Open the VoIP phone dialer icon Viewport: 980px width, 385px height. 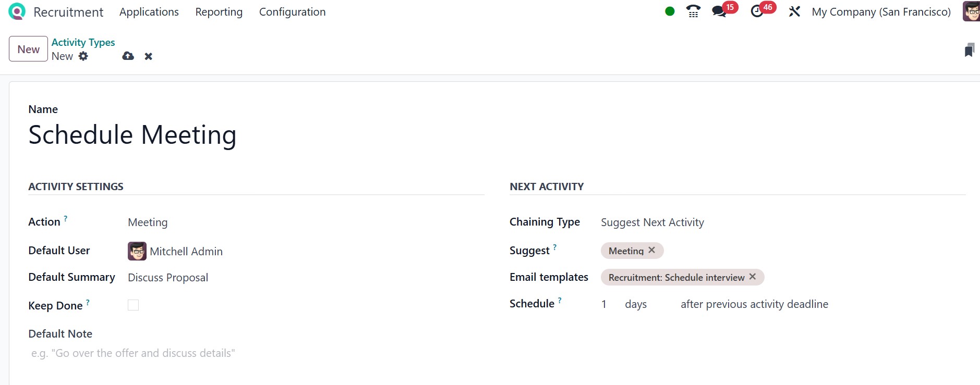tap(693, 11)
